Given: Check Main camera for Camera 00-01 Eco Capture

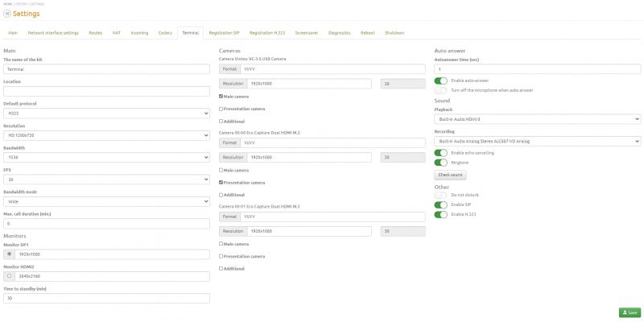Looking at the screenshot, I should 221,244.
